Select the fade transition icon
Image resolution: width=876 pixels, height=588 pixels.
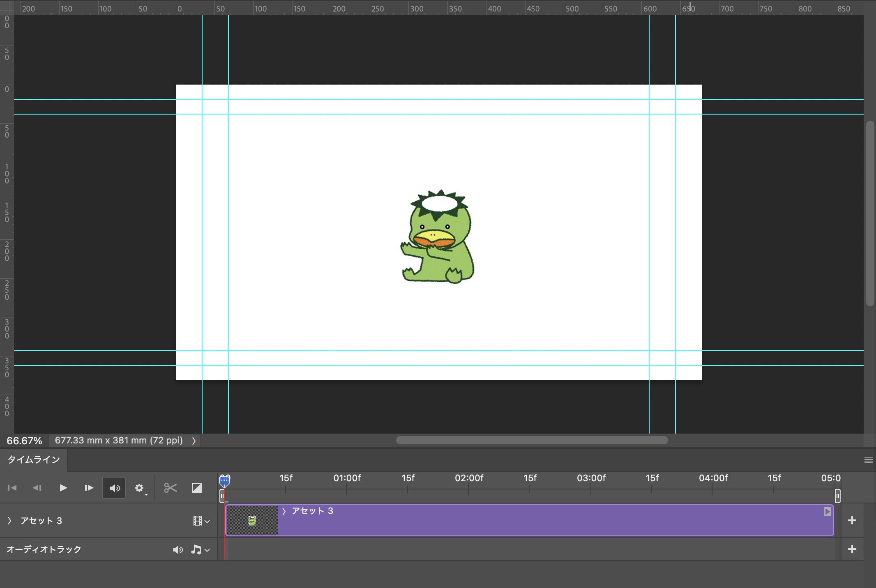click(197, 488)
